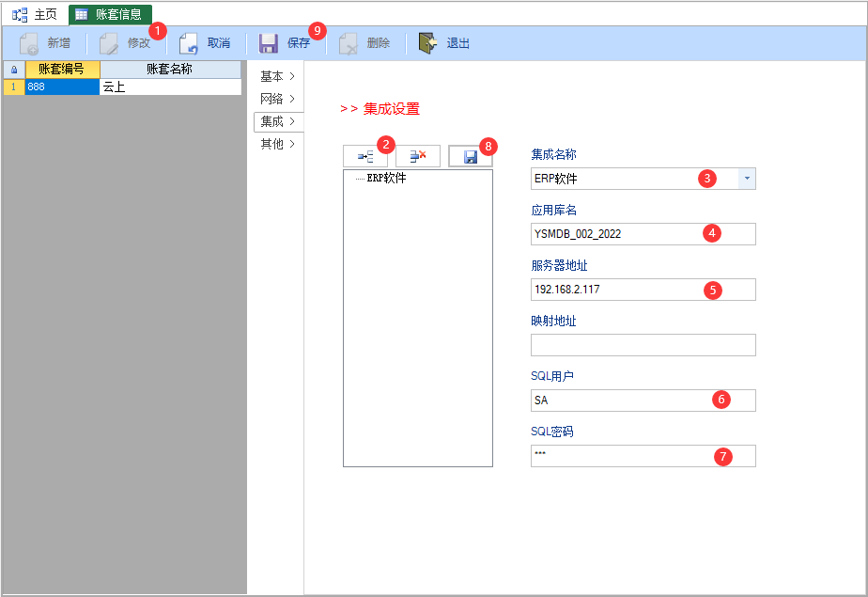The image size is (868, 597).
Task: Click the empty 映射地址 input field
Action: point(643,344)
